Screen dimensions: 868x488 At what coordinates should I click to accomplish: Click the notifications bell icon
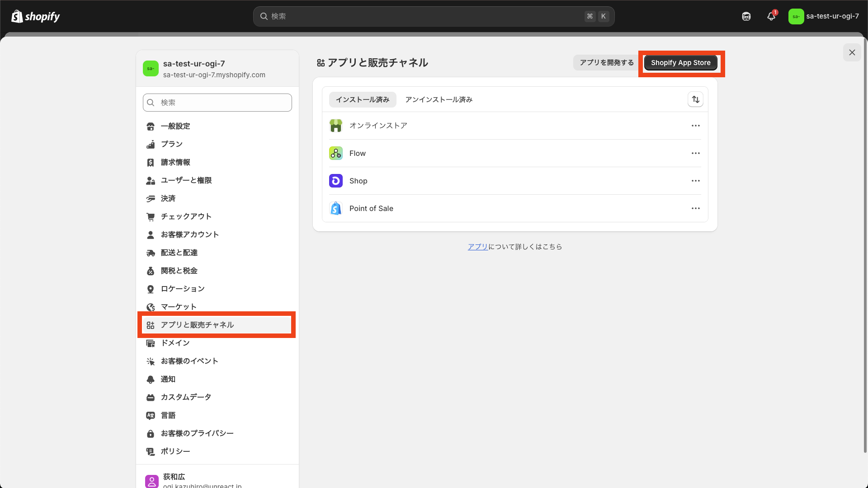tap(771, 17)
